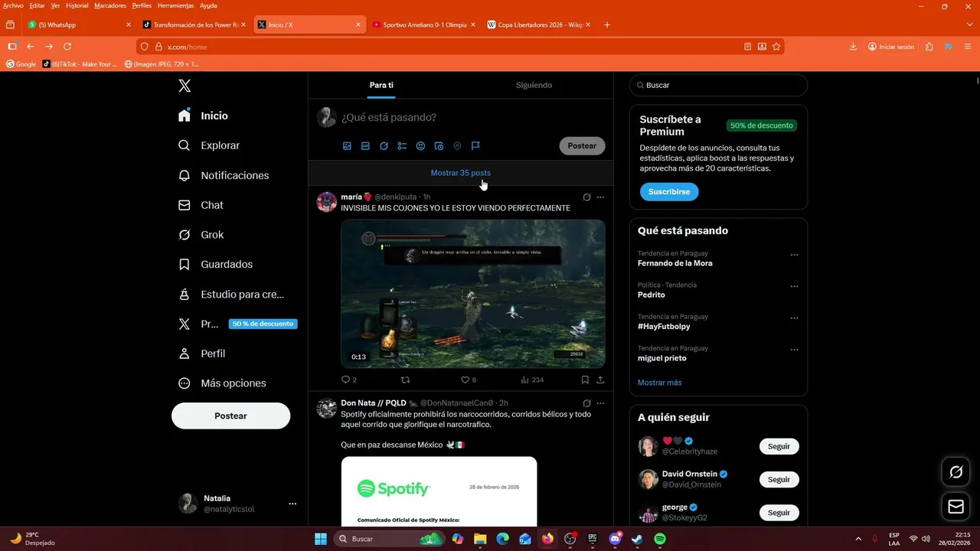Open options for Pedrito trend
The image size is (980, 551).
794,286
